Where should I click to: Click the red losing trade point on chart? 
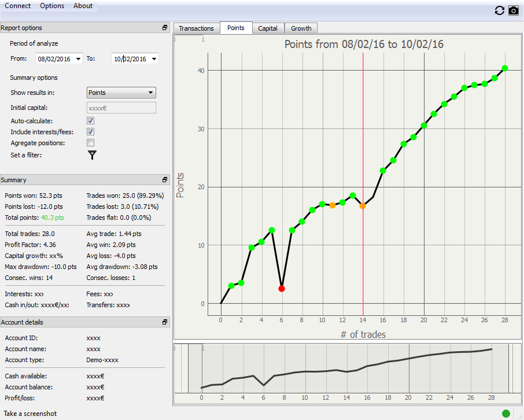(x=281, y=288)
